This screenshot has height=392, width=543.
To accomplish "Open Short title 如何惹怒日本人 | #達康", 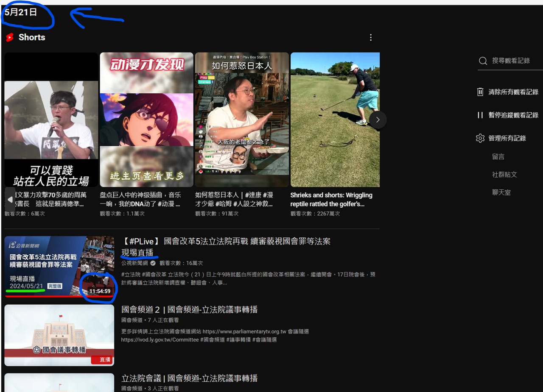I will coord(234,200).
